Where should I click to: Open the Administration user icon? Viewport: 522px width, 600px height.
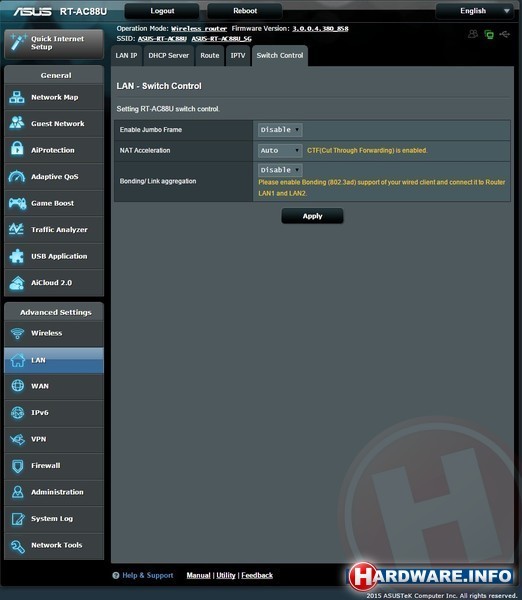(18, 492)
